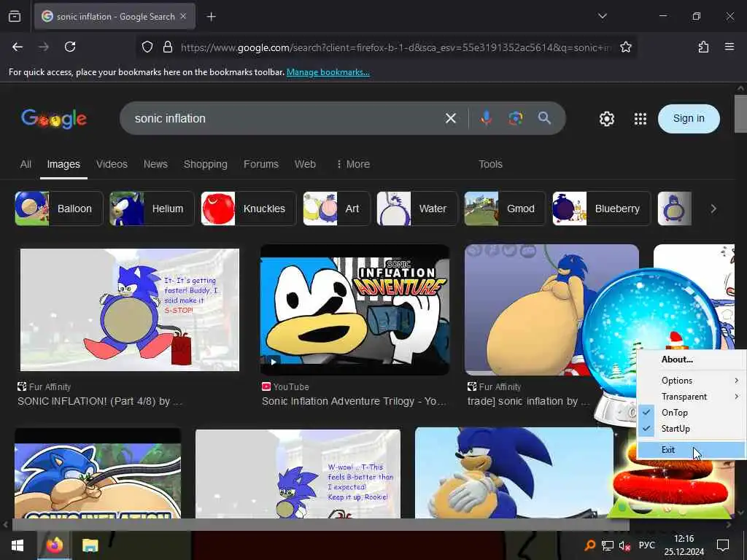
Task: Show site security padlock info
Action: point(168,47)
